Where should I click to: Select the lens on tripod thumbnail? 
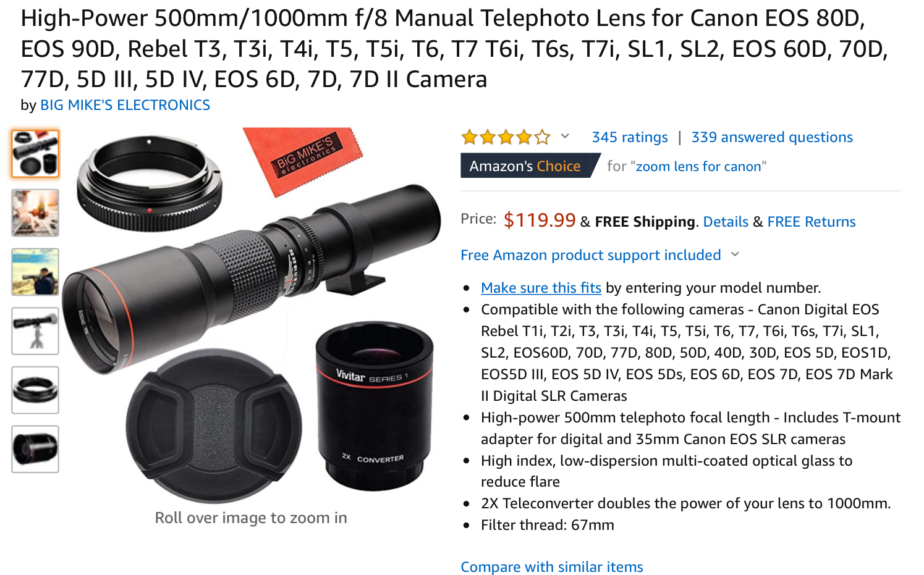click(35, 331)
